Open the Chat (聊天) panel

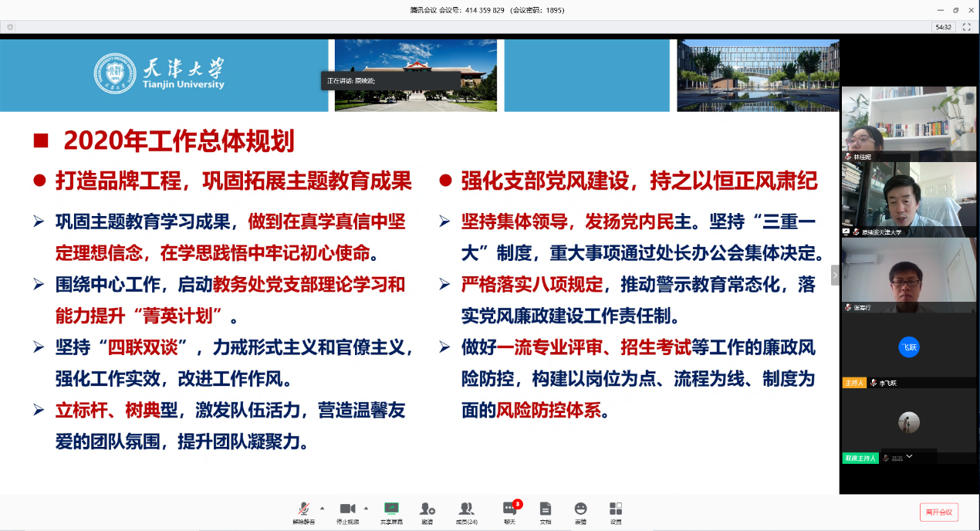(509, 509)
